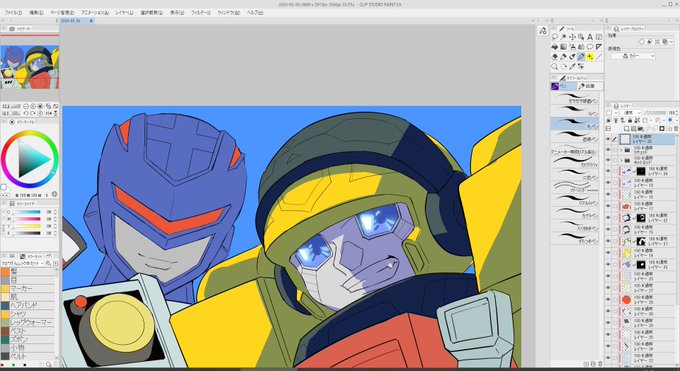Choose the 丸ペン sub tool brush

click(x=575, y=123)
